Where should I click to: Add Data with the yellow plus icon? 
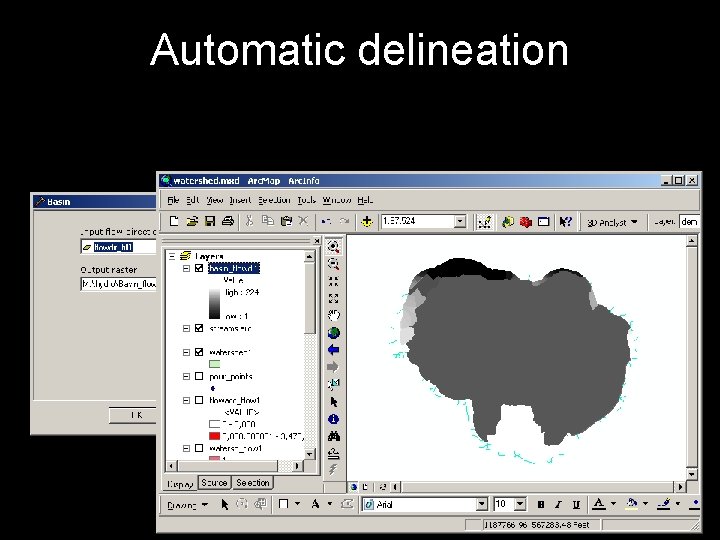point(367,222)
